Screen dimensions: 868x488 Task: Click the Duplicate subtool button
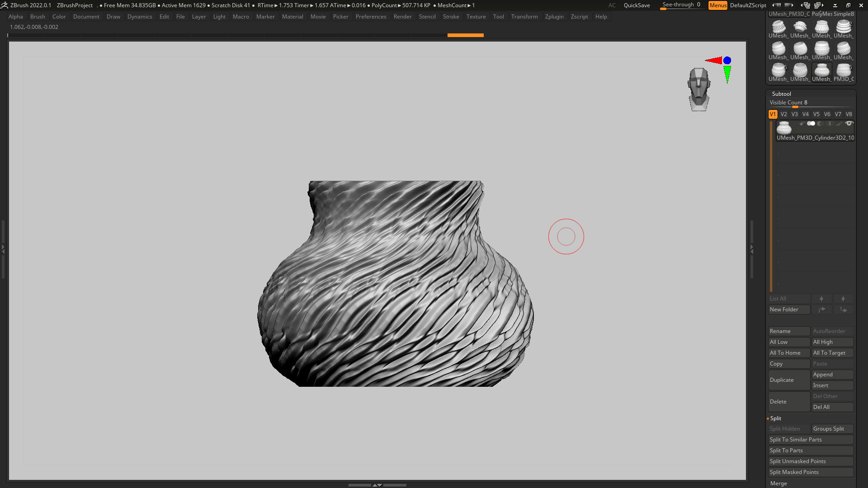[x=789, y=380]
